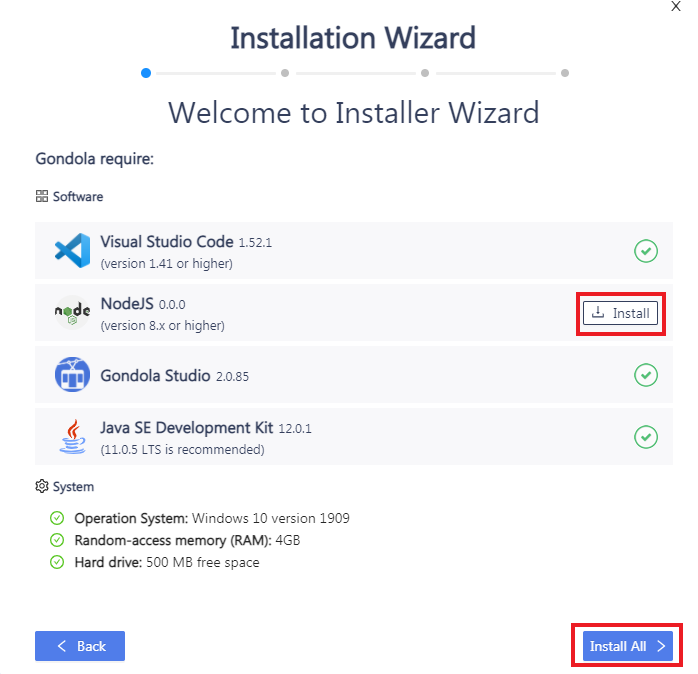Select the fourth wizard step dot
698x674 pixels.
pos(565,73)
